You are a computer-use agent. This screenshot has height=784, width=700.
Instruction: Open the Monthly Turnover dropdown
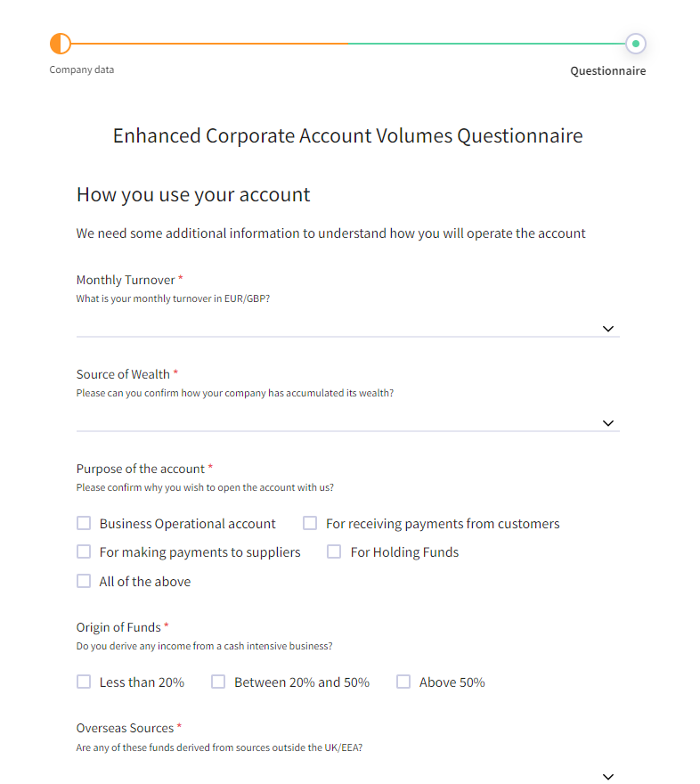[x=608, y=328]
